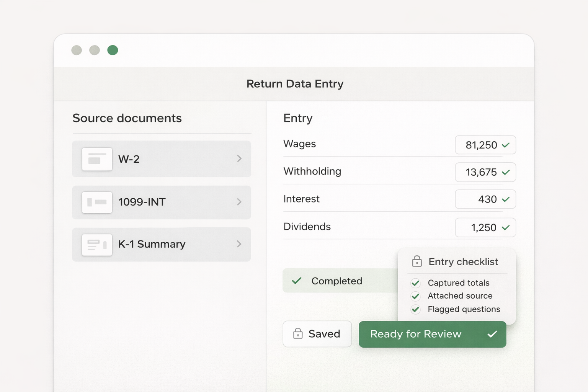This screenshot has height=392, width=588.
Task: Click the green checkmark on Wages amount
Action: pos(506,145)
